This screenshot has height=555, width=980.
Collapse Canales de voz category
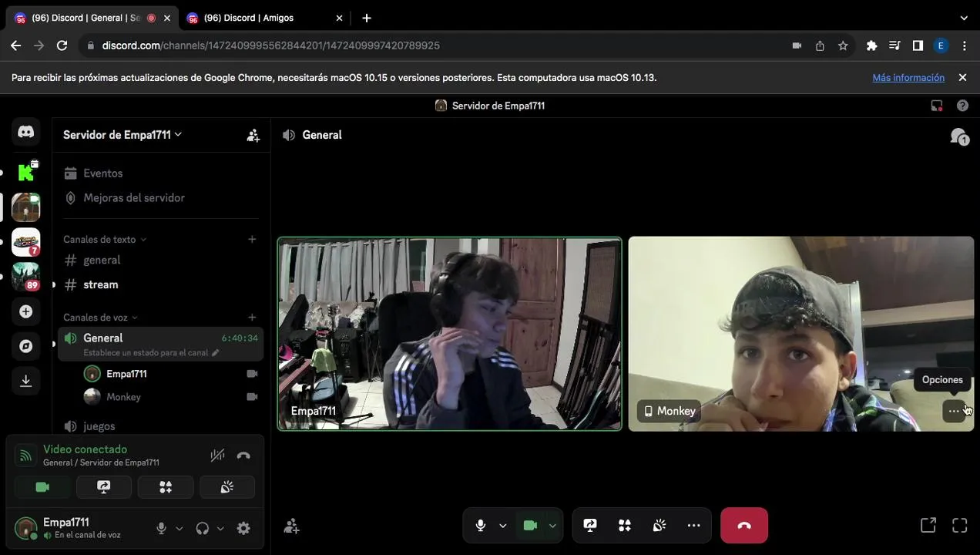(x=100, y=318)
